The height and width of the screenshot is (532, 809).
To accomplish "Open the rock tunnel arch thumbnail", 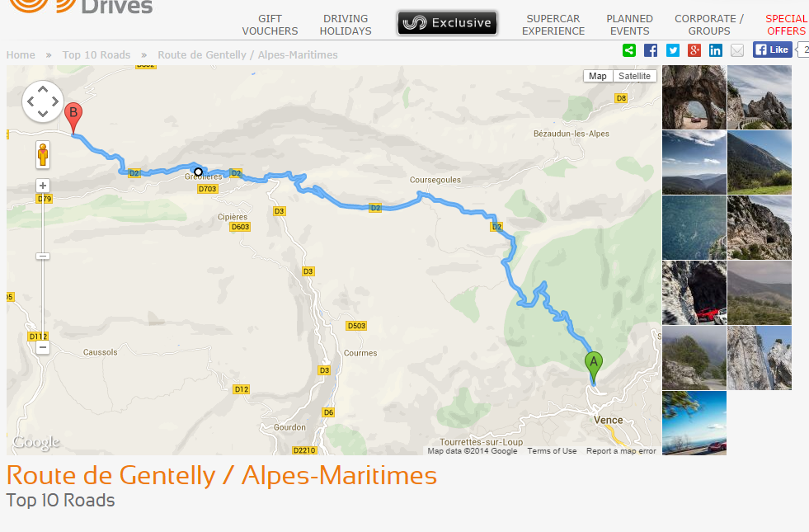I will coord(694,97).
